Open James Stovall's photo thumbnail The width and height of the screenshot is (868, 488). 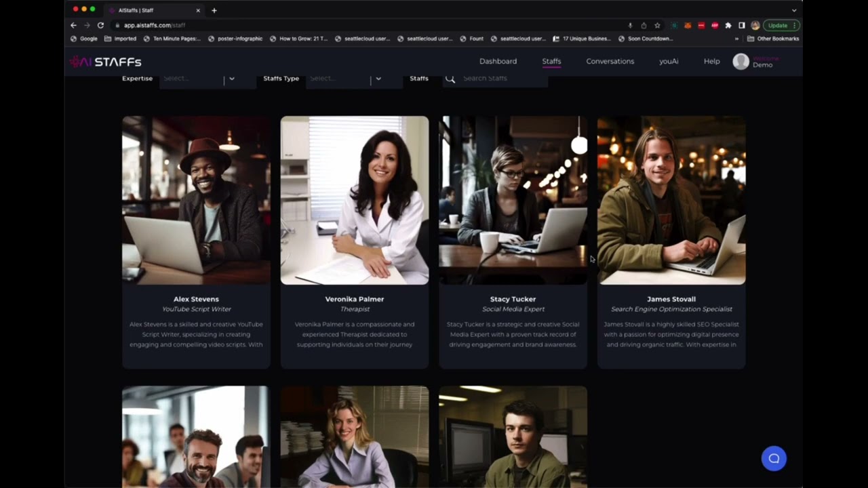click(x=671, y=200)
